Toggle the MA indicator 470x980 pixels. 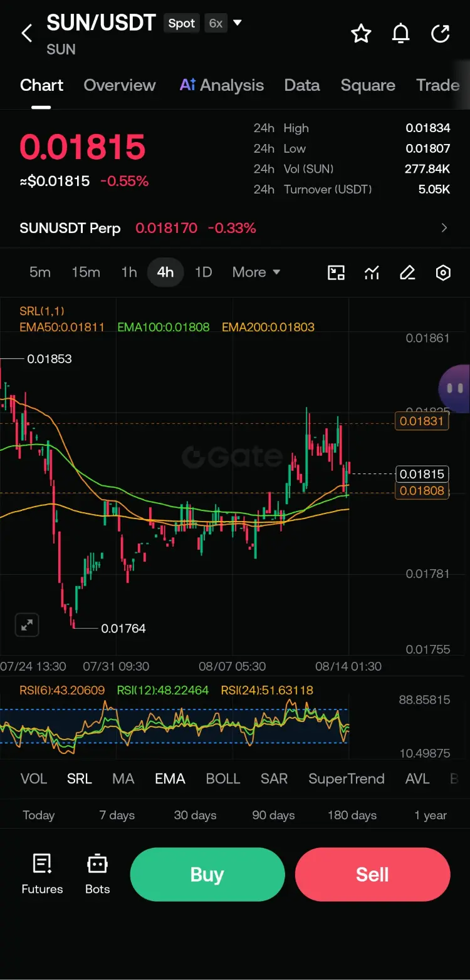[123, 778]
